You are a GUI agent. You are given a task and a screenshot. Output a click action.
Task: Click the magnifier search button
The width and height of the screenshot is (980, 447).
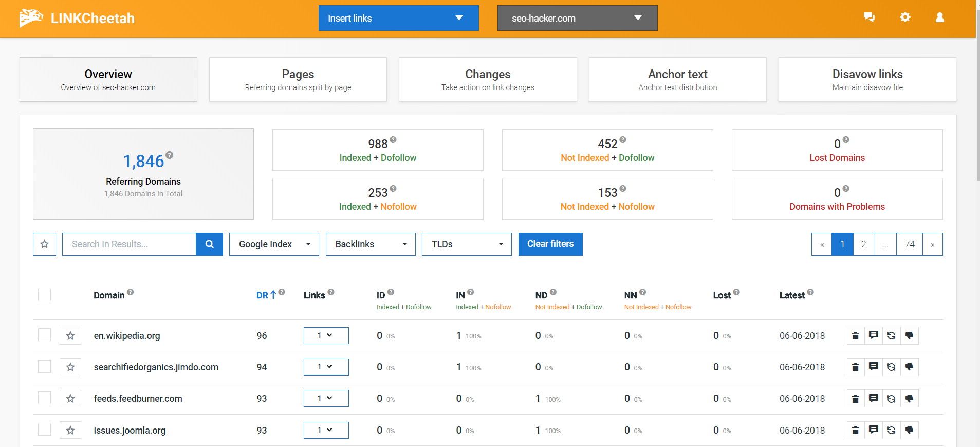click(209, 244)
